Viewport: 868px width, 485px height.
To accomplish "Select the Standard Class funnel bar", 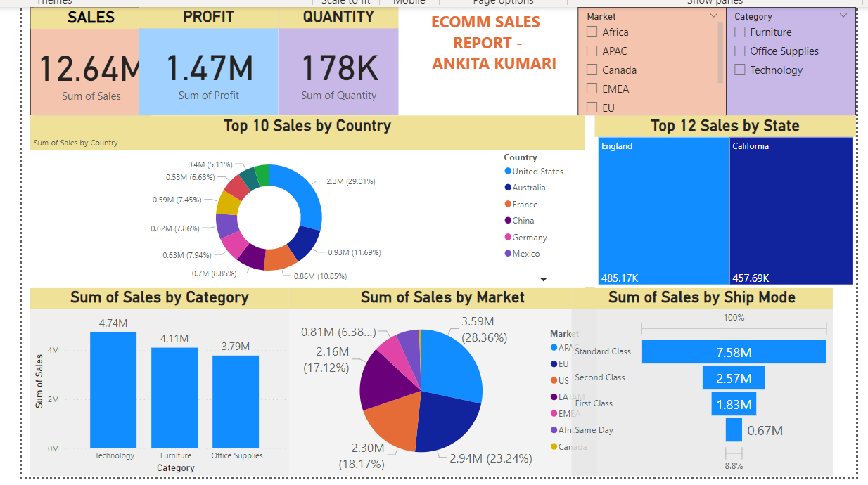I will point(734,351).
